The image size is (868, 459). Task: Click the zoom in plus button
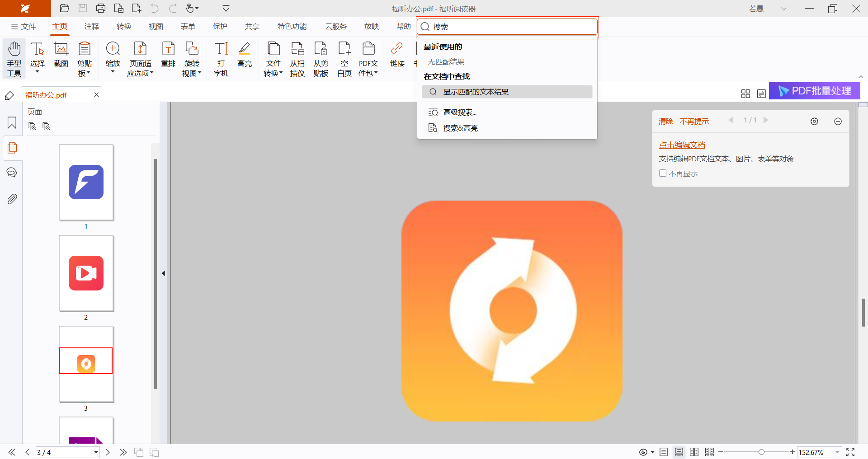[793, 452]
